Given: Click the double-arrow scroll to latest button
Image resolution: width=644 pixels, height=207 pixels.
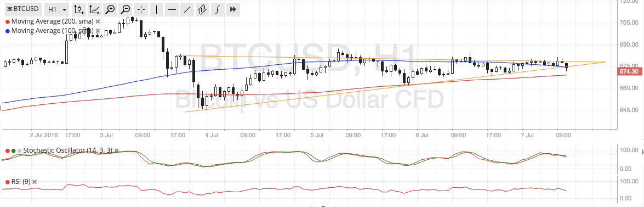Looking at the screenshot, I should pyautogui.click(x=233, y=9).
